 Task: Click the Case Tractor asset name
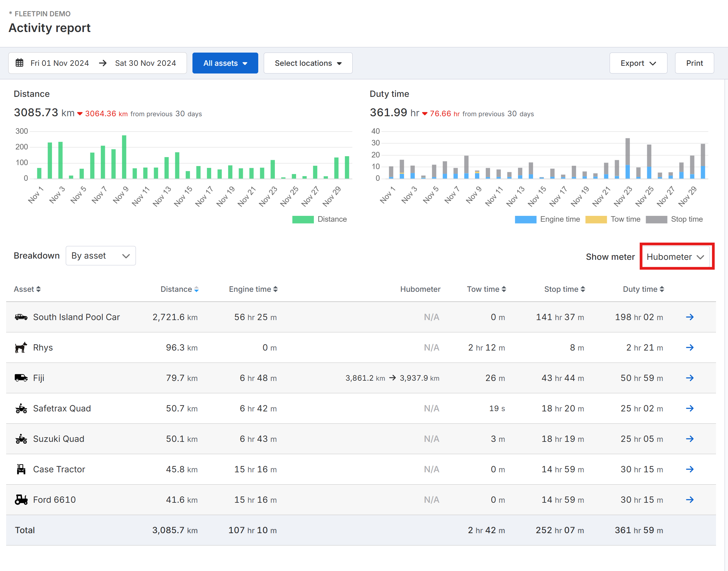coord(59,469)
